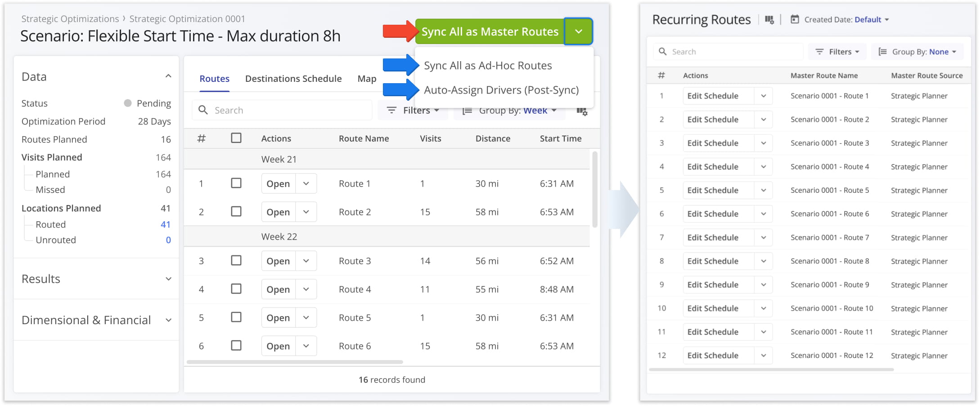Open routes table column settings icon
The height and width of the screenshot is (406, 980).
pyautogui.click(x=582, y=111)
